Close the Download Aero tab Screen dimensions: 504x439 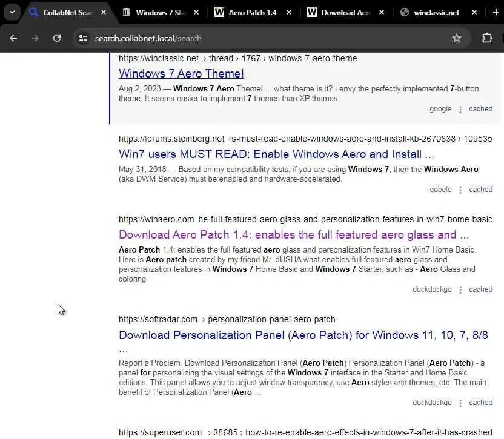[382, 13]
